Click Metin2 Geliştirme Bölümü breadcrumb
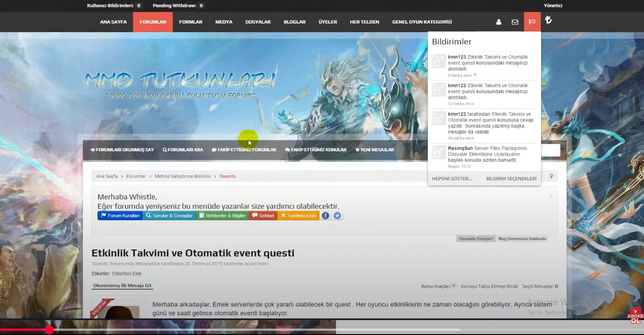This screenshot has width=644, height=335. (183, 176)
